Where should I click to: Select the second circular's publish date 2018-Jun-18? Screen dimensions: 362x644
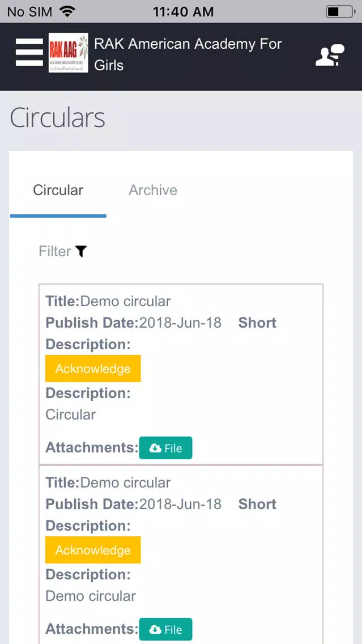[180, 505]
